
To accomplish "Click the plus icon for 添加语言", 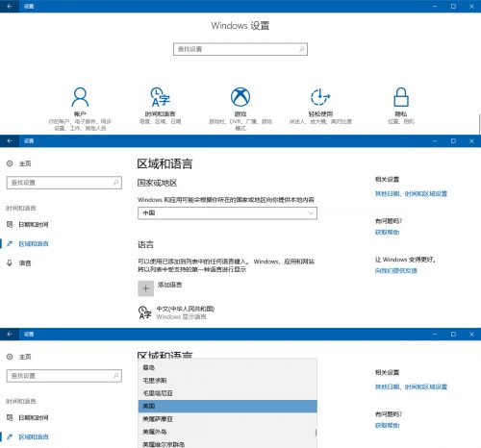I will pos(145,288).
